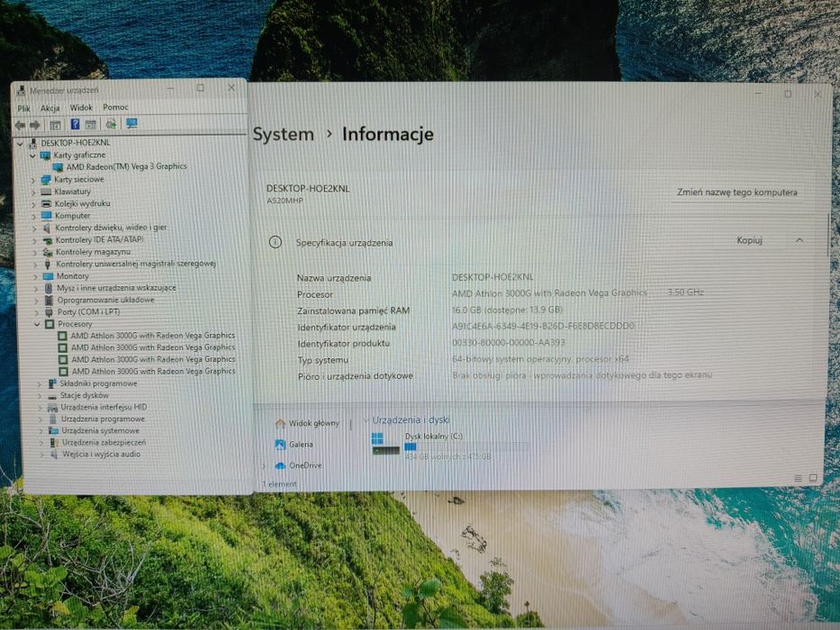This screenshot has height=630, width=840.
Task: Open the Widok menu
Action: [x=81, y=108]
